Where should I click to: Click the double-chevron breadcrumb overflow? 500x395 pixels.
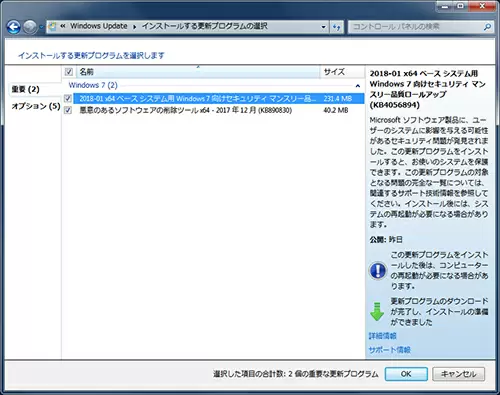coord(63,26)
